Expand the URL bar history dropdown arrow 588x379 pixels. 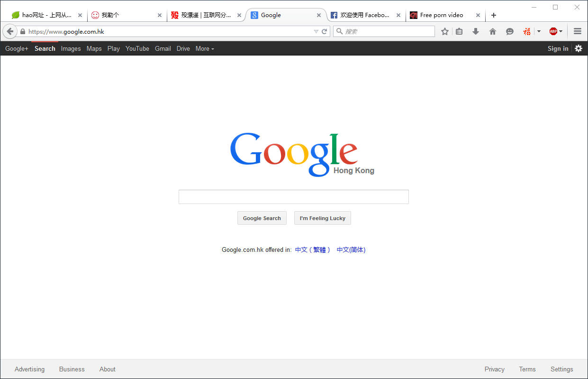coord(316,32)
